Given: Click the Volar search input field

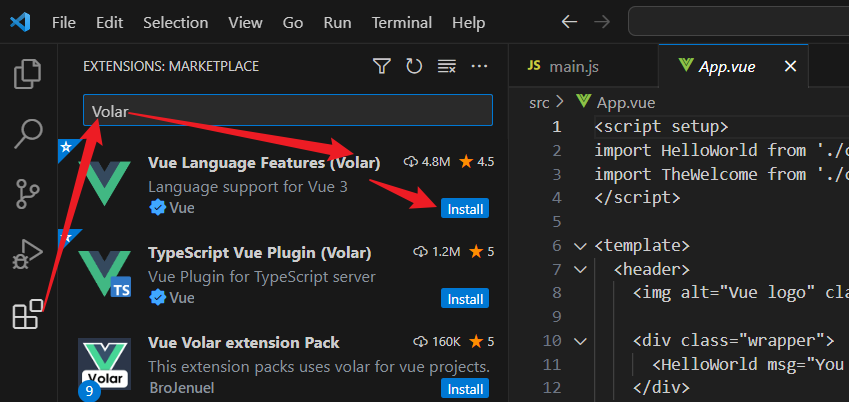Looking at the screenshot, I should pos(288,110).
